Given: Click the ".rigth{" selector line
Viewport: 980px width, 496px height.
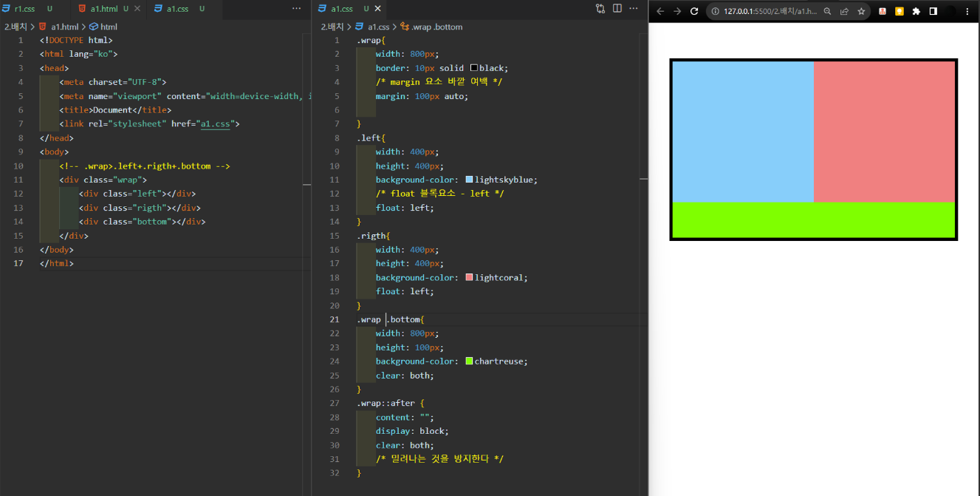Looking at the screenshot, I should click(x=373, y=236).
